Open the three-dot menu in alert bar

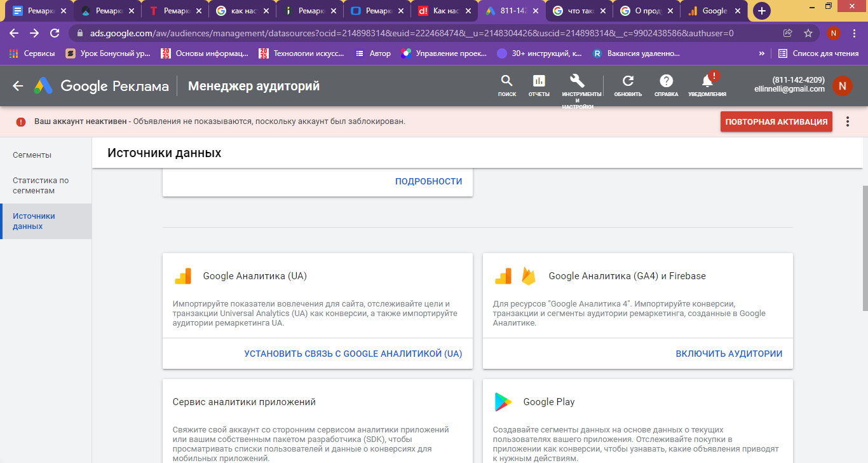(x=848, y=121)
